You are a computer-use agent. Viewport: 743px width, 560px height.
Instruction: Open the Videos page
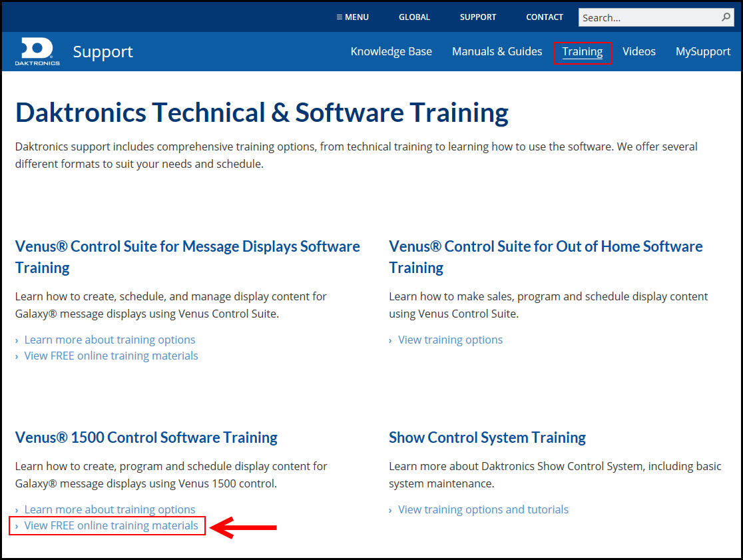(638, 51)
